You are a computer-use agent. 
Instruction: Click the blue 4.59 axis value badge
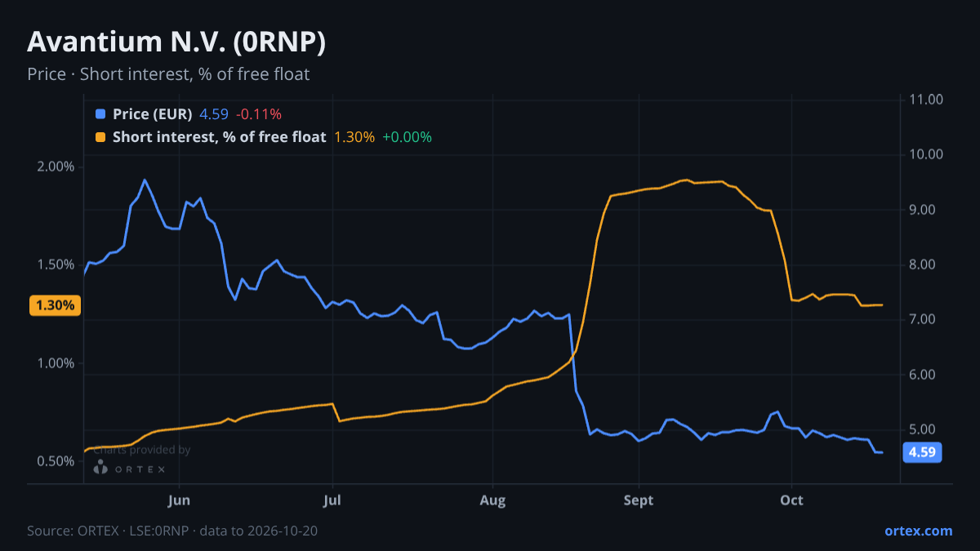(922, 452)
